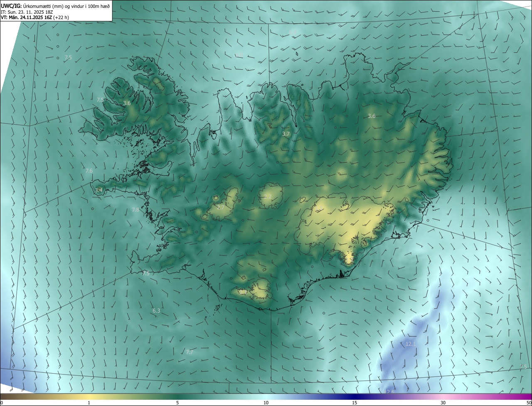Click the title text "Úrkomumætti (mm) og vindur í 100m hæð"
532x406 pixels.
point(66,6)
